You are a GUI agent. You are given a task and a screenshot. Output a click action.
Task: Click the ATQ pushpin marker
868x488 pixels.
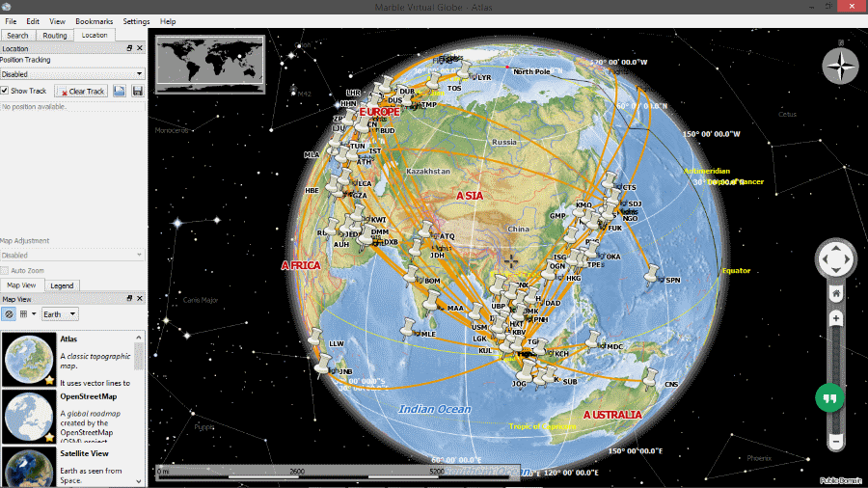tap(426, 230)
